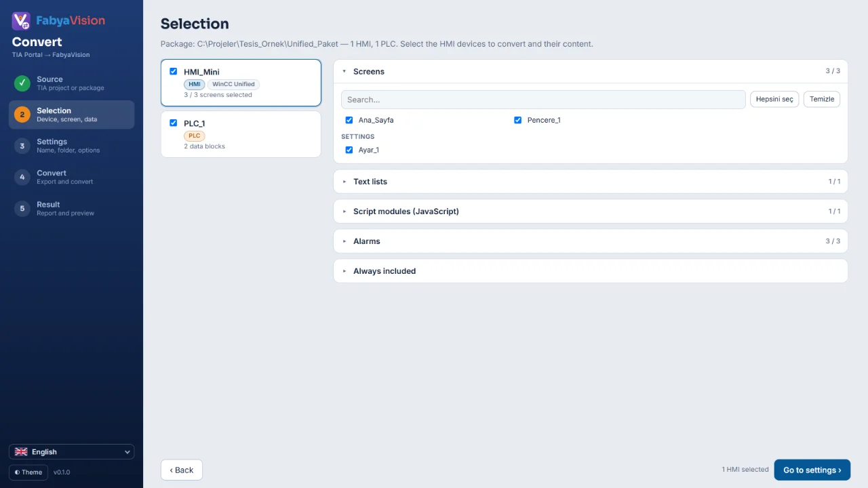Click the step 4 Convert number badge
Viewport: 868px width, 488px height.
pos(22,177)
